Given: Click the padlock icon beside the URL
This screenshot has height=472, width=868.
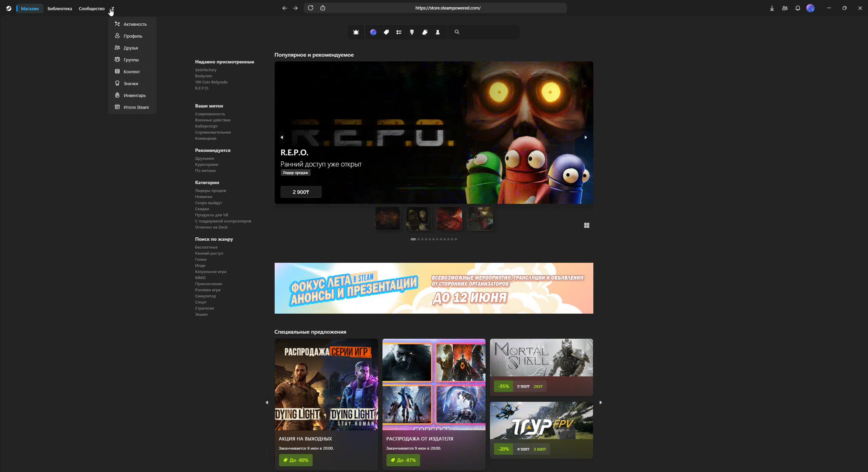Looking at the screenshot, I should pos(323,8).
